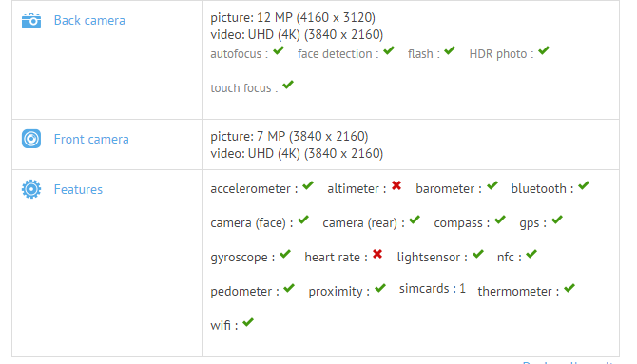Click the checkmark next to touch focus
Image resolution: width=637 pixels, height=364 pixels.
coord(288,85)
